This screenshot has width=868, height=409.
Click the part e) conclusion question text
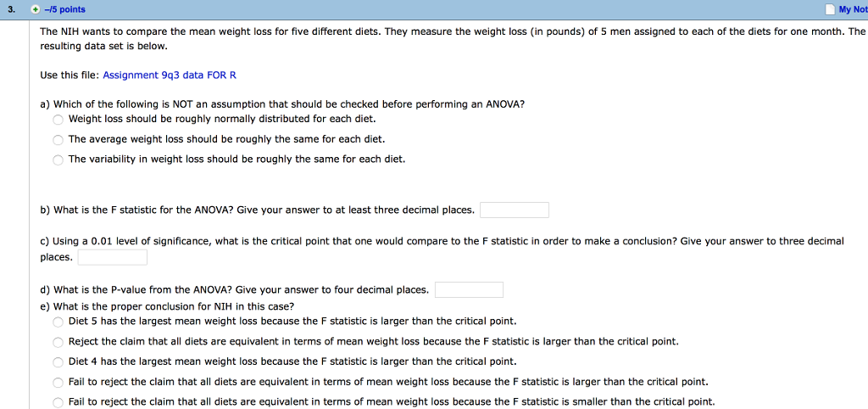tap(167, 306)
